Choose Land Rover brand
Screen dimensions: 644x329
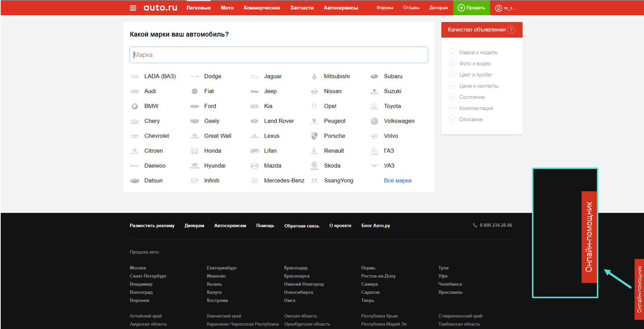[x=279, y=121]
